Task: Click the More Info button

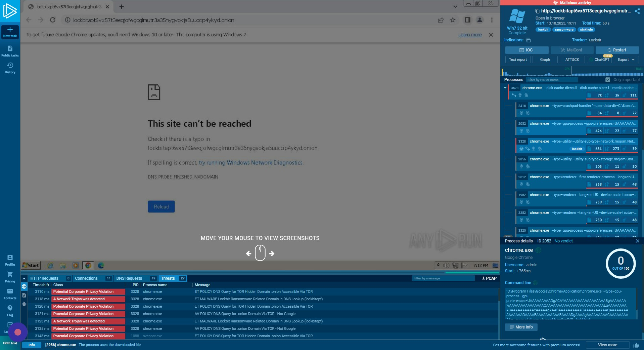Action: coord(521,327)
